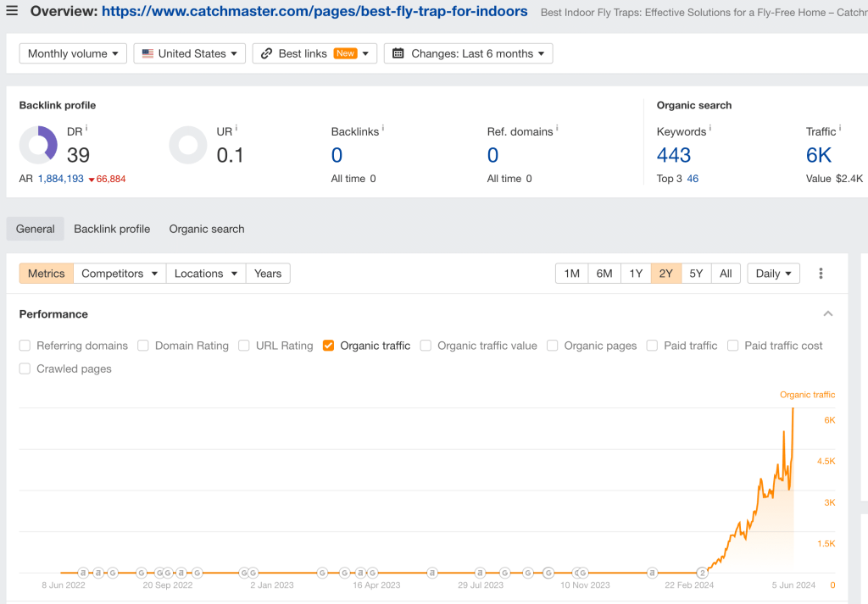Viewport: 868px width, 604px height.
Task: Click the orange Organic traffic legend label
Action: point(807,395)
